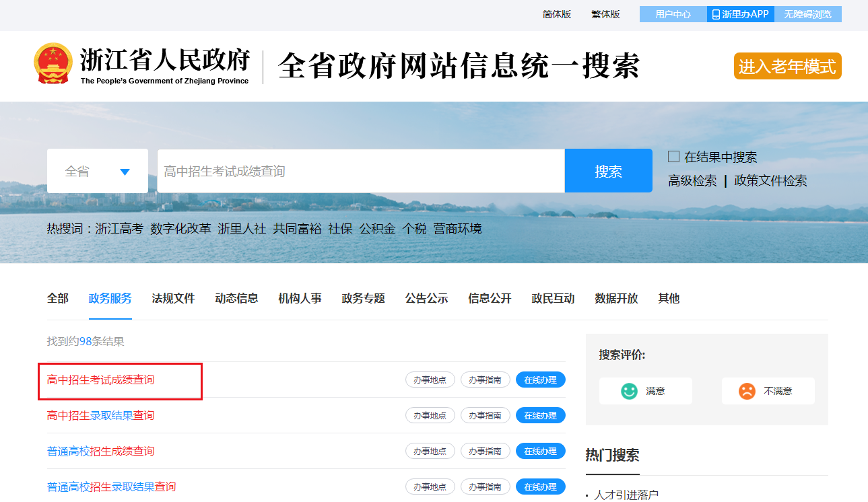Click the green satisfied smiley face icon

click(629, 391)
